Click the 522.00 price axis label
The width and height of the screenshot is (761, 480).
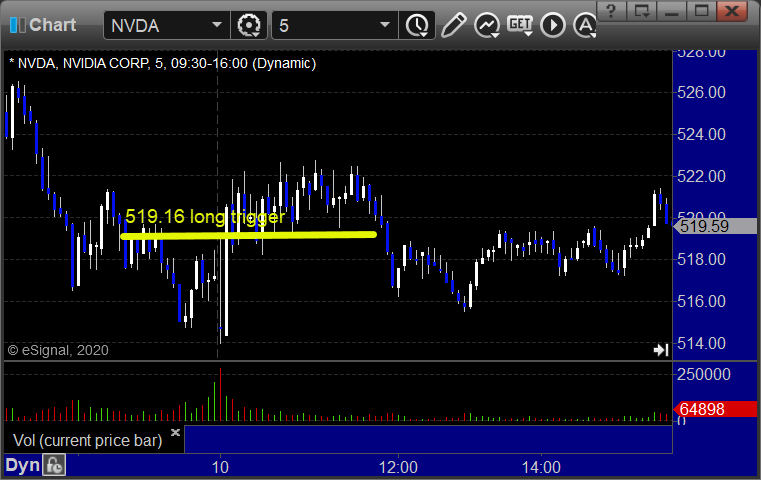(701, 176)
